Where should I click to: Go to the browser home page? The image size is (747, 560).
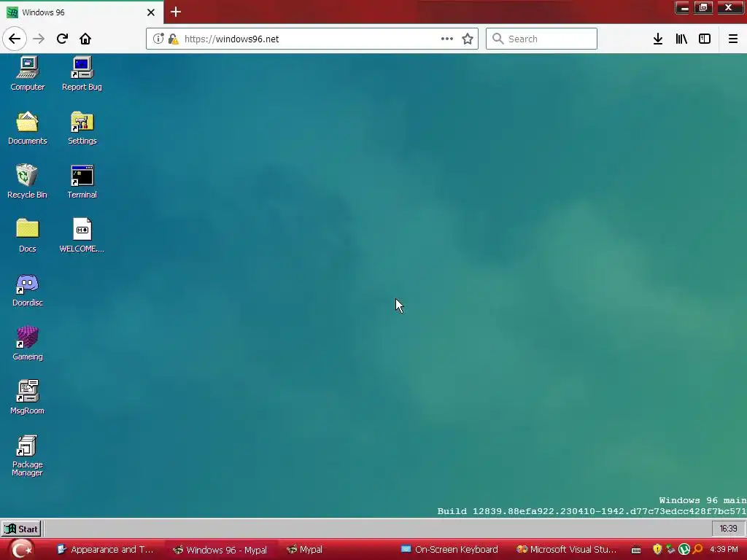click(x=85, y=39)
